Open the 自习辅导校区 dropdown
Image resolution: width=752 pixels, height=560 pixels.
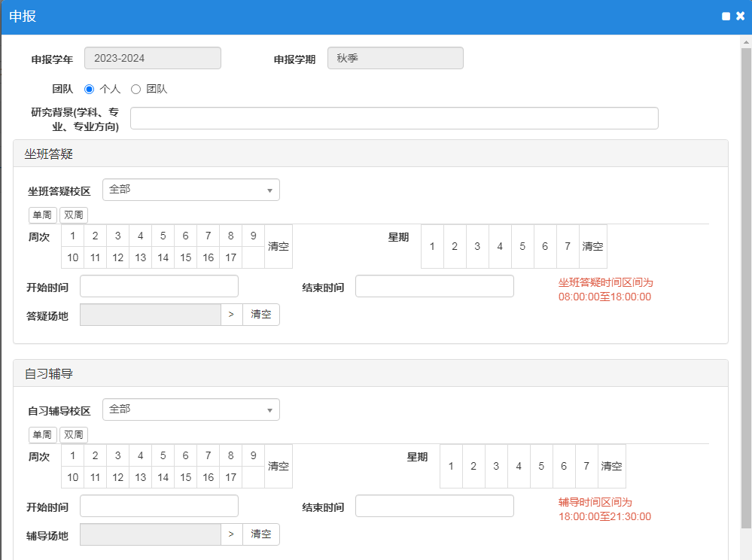(190, 409)
